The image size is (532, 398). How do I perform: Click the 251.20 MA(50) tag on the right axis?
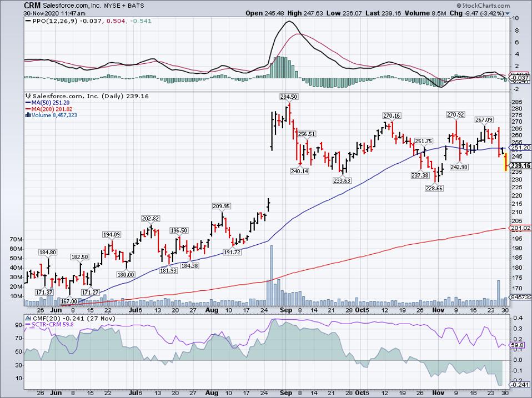click(x=520, y=148)
